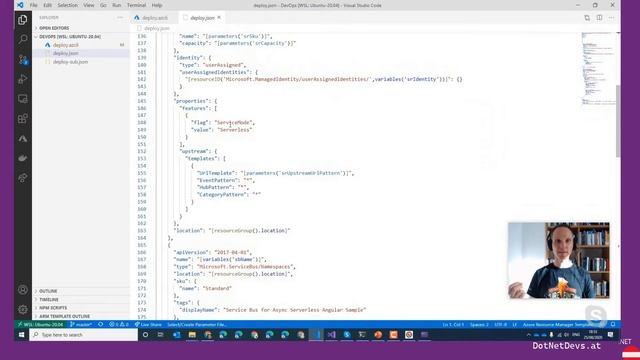The width and height of the screenshot is (640, 360).
Task: Open the Selection menu
Action: pyautogui.click(x=67, y=5)
